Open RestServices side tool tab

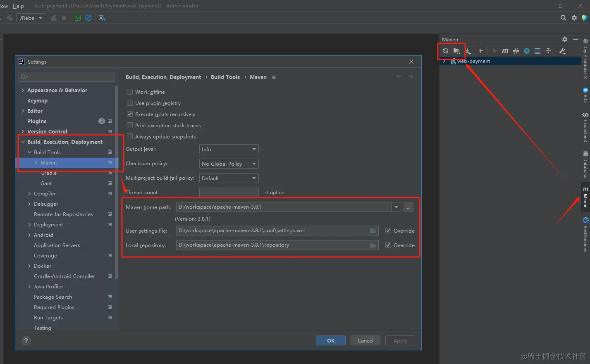click(x=585, y=235)
